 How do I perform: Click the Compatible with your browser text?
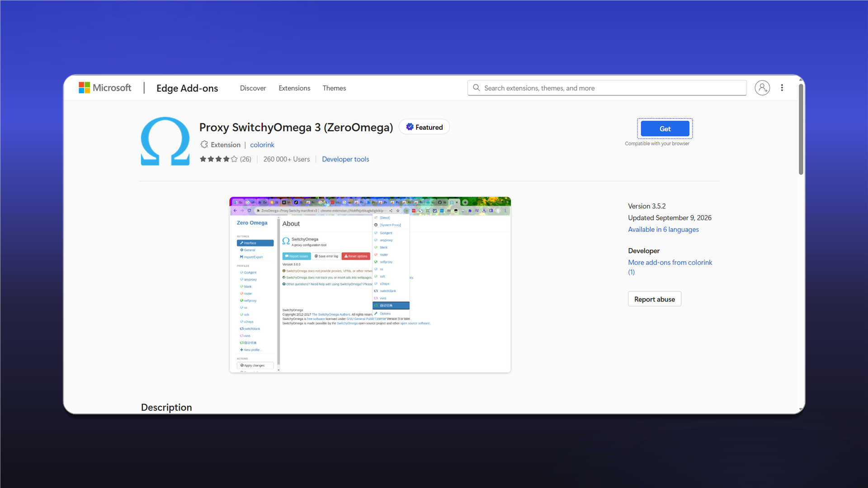tap(657, 144)
